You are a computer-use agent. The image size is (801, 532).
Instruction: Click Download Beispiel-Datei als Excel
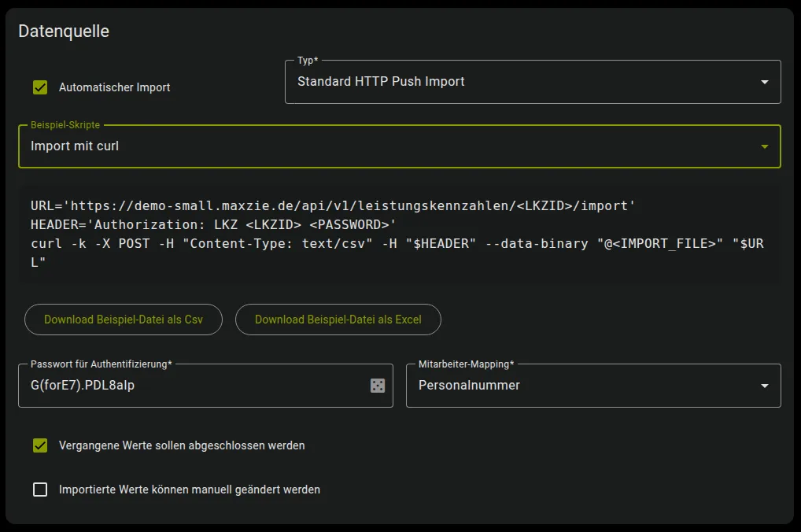[338, 319]
